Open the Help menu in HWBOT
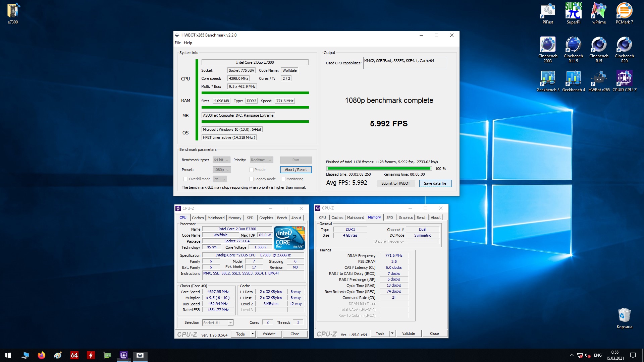The width and height of the screenshot is (644, 362). 188,43
